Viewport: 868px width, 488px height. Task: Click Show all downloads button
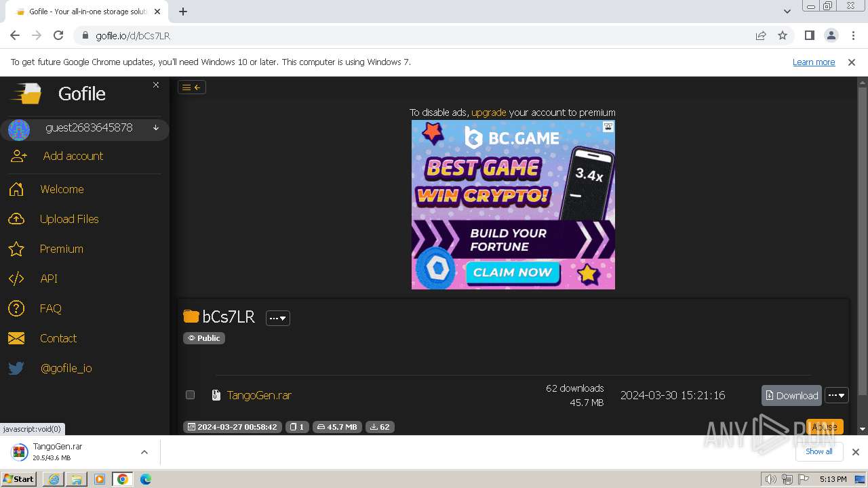(x=818, y=451)
